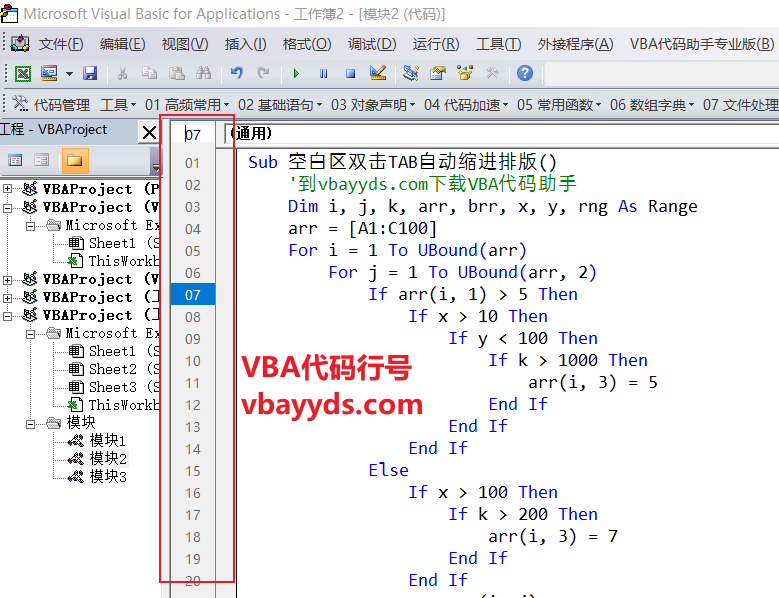
Task: Open the 工具 dropdown in helper toolbar
Action: click(x=118, y=105)
